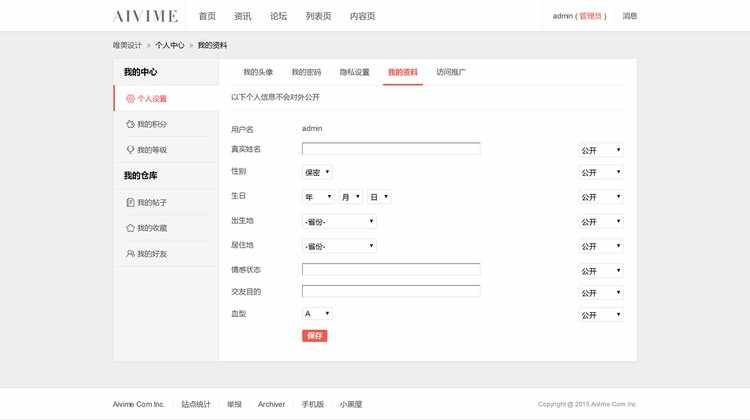This screenshot has height=420, width=750.
Task: Open 我的收藏 in the sidebar
Action: click(x=166, y=228)
